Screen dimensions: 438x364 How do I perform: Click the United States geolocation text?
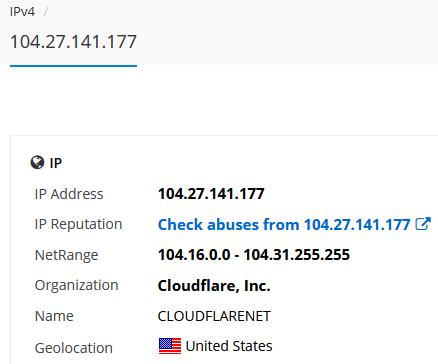point(229,346)
